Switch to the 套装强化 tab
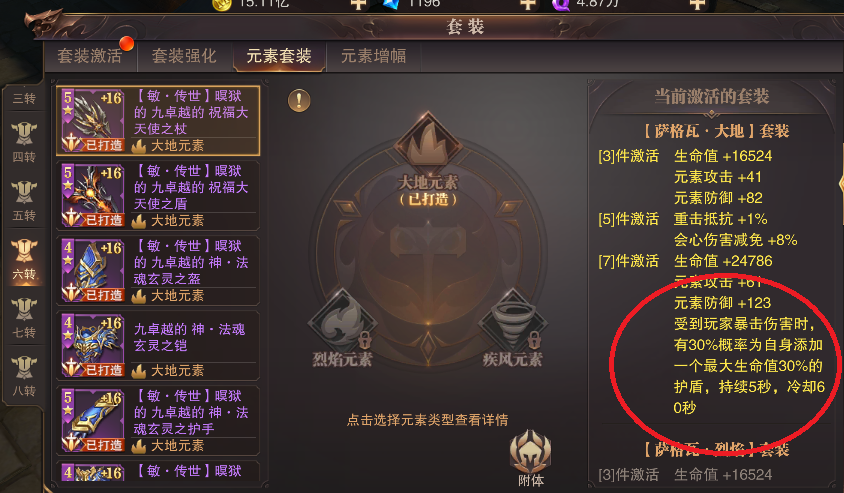844x493 pixels. pos(184,56)
